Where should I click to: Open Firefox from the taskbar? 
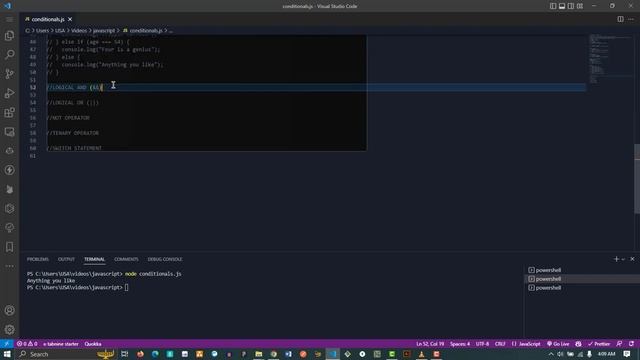[140, 354]
